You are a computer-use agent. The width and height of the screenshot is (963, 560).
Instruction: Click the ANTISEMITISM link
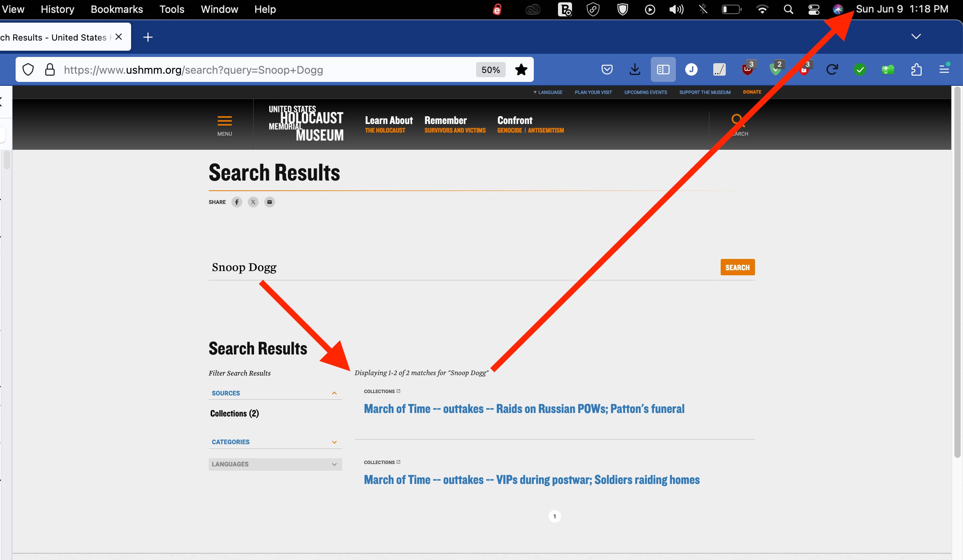coord(546,130)
